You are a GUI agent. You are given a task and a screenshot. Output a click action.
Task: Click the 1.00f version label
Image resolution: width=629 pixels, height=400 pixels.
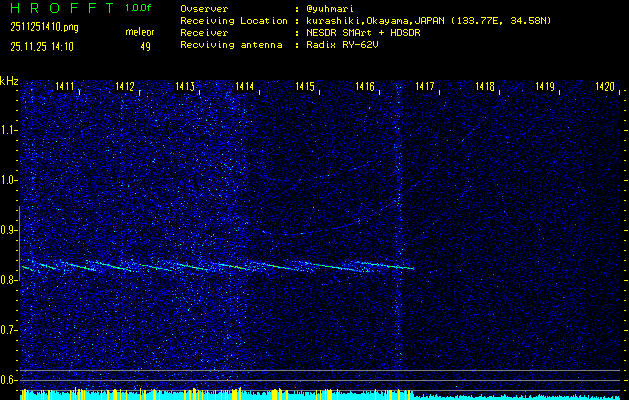[x=139, y=8]
